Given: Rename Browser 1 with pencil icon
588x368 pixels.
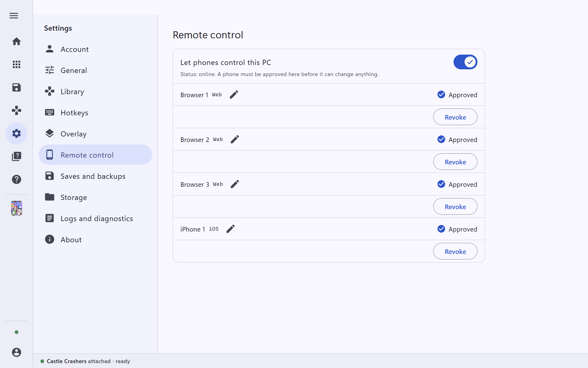Looking at the screenshot, I should click(234, 94).
